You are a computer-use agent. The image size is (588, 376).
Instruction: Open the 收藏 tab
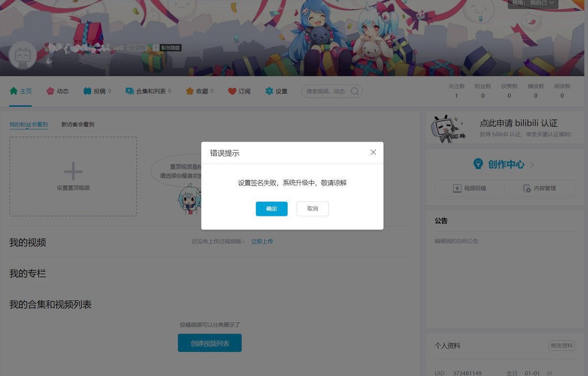199,91
